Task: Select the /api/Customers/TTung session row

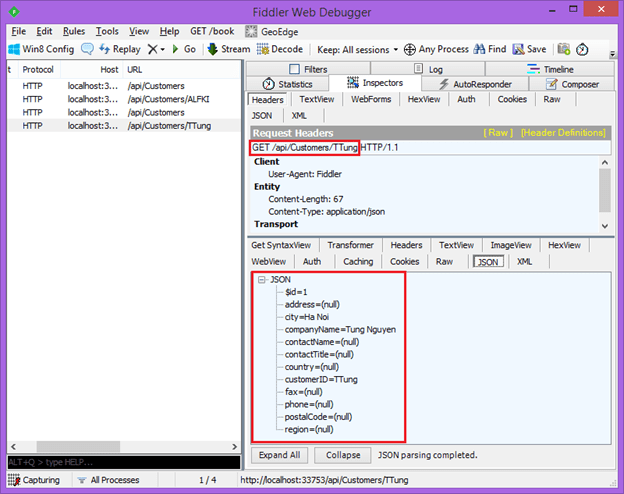Action: coord(124,125)
